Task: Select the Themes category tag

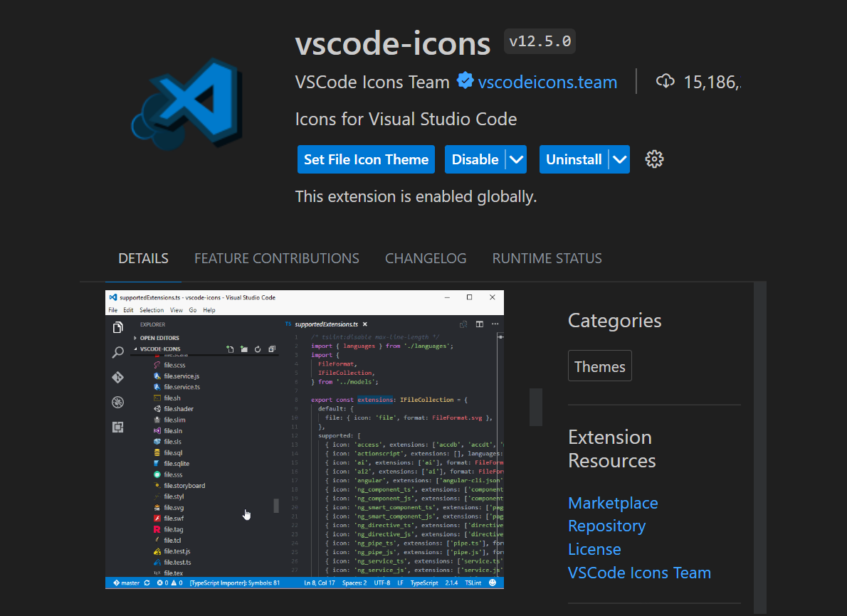Action: tap(599, 366)
